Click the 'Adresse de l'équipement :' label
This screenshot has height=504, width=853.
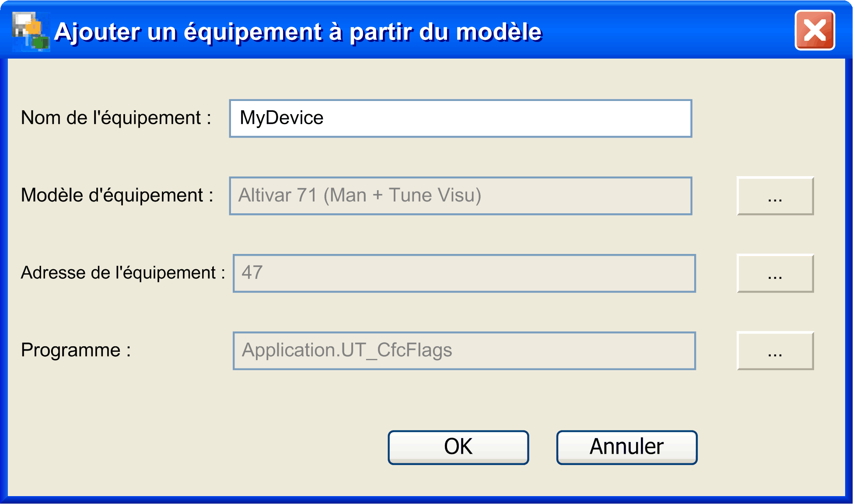[123, 273]
